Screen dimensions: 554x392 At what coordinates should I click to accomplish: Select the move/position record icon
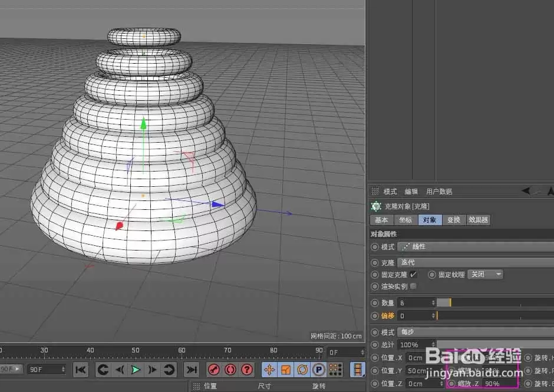point(270,370)
